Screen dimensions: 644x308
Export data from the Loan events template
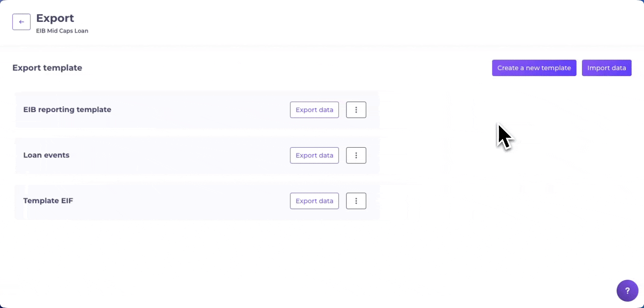(314, 155)
